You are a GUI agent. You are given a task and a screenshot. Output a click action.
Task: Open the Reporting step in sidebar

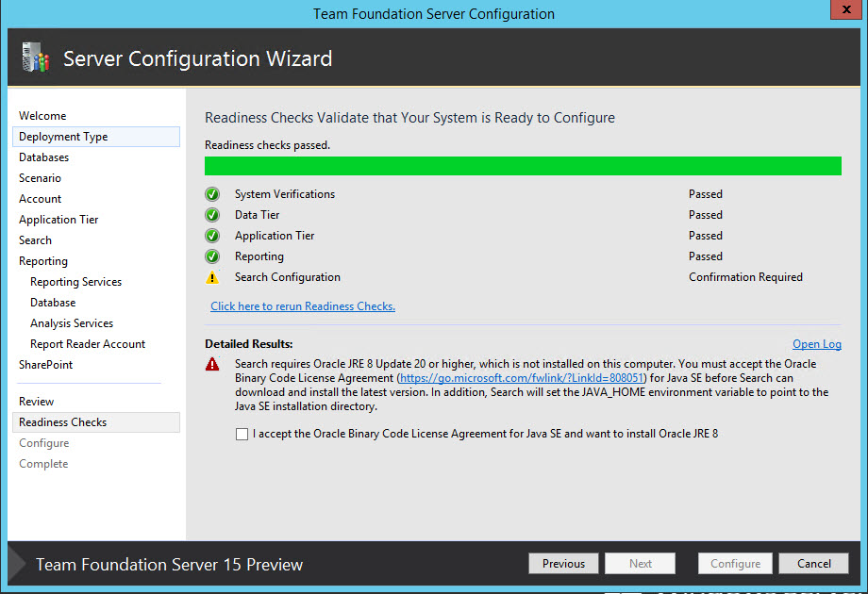tap(43, 261)
